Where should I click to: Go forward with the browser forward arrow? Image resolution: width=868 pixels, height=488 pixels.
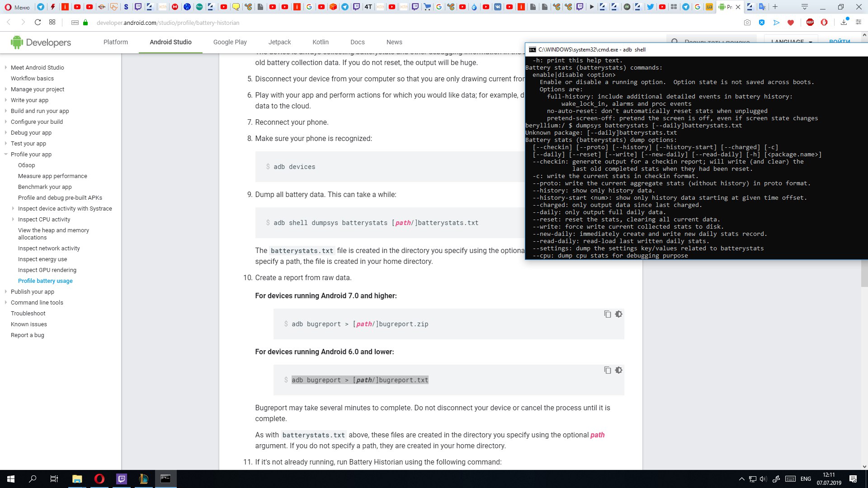pos(23,23)
